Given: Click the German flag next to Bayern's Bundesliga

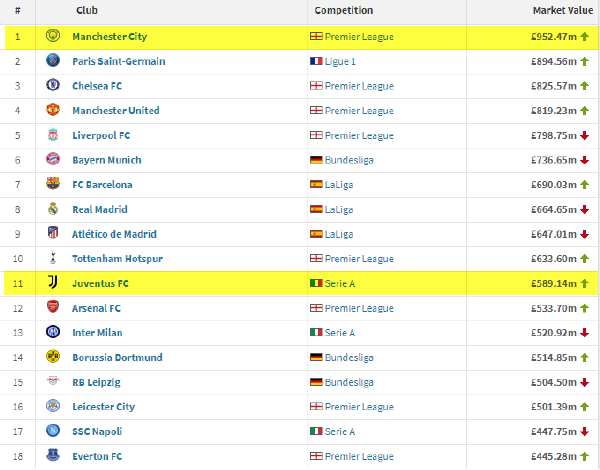Looking at the screenshot, I should [x=316, y=160].
